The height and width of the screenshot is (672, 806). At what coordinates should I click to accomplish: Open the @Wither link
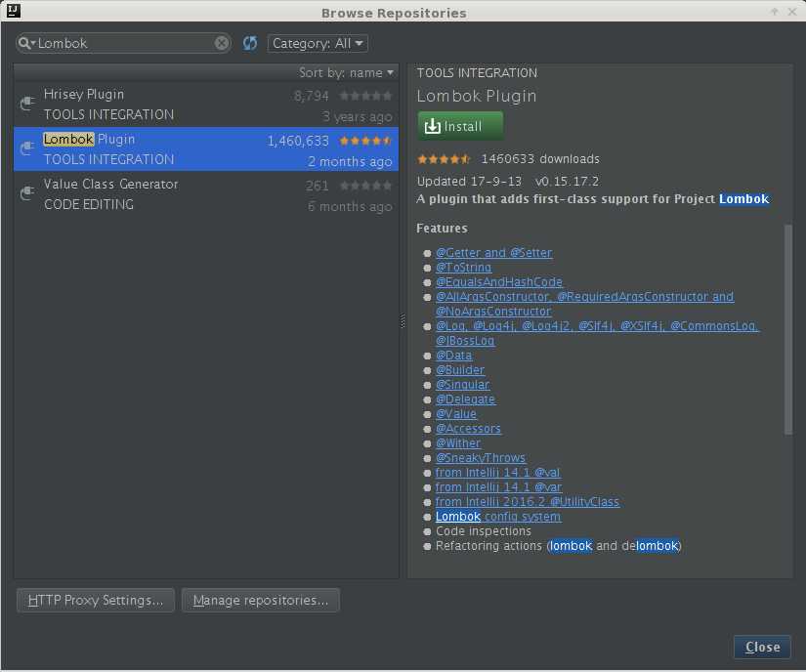coord(458,442)
